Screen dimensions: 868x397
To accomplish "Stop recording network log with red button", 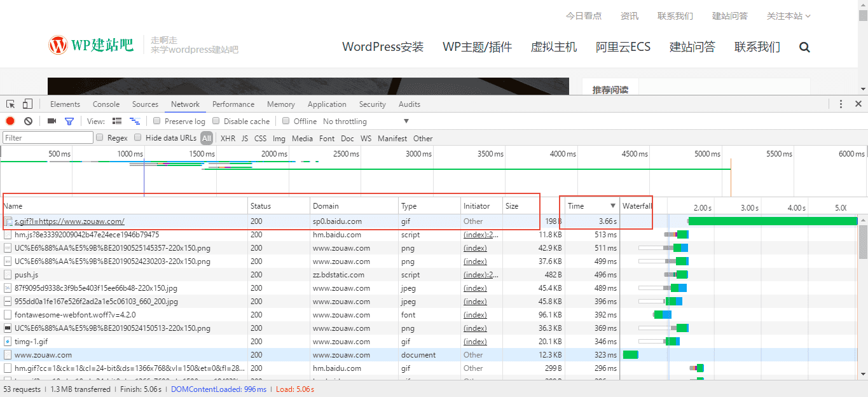I will click(x=10, y=121).
